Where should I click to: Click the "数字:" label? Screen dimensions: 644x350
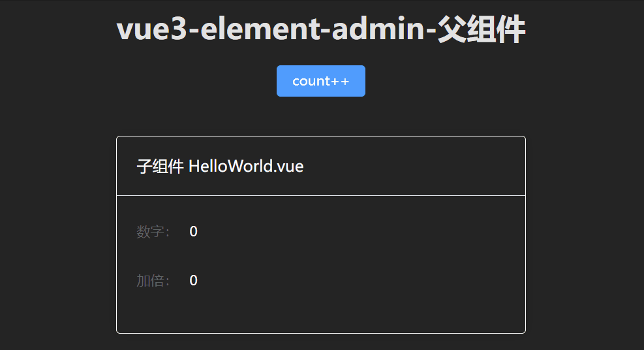point(154,232)
